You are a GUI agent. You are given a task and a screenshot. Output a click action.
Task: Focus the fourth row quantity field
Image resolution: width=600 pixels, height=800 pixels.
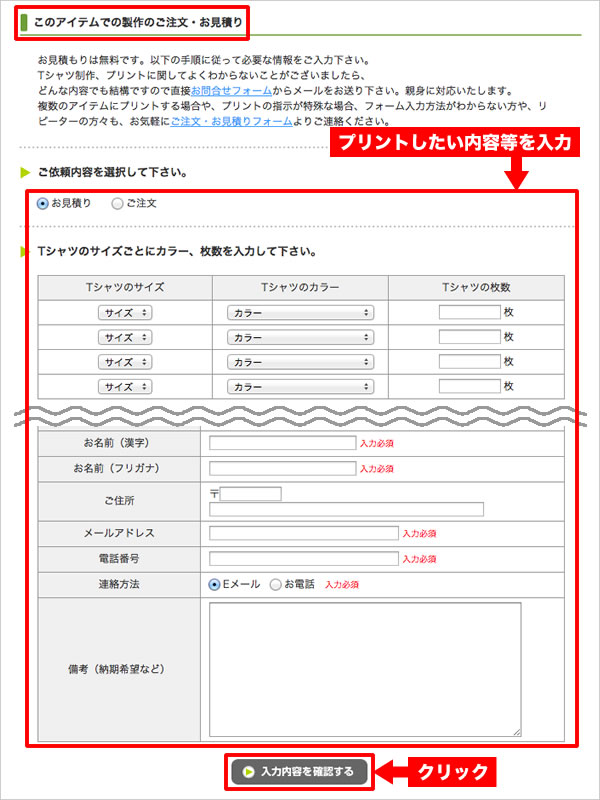[469, 386]
